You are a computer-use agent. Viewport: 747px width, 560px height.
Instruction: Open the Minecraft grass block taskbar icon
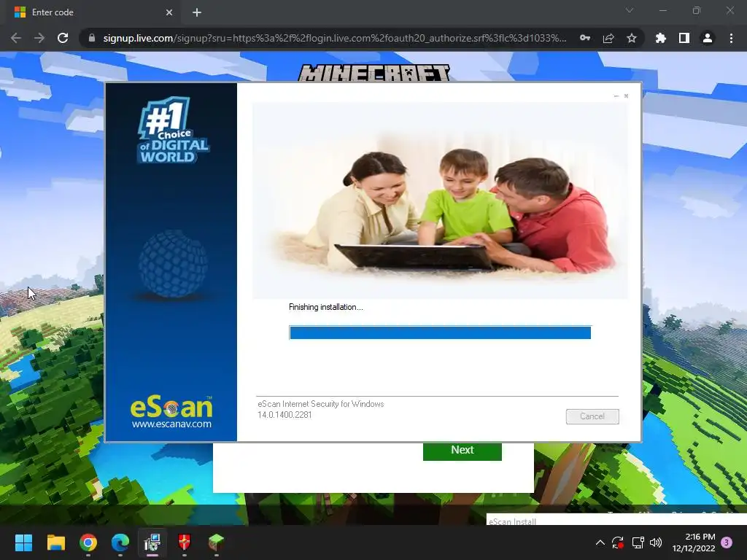tap(216, 542)
